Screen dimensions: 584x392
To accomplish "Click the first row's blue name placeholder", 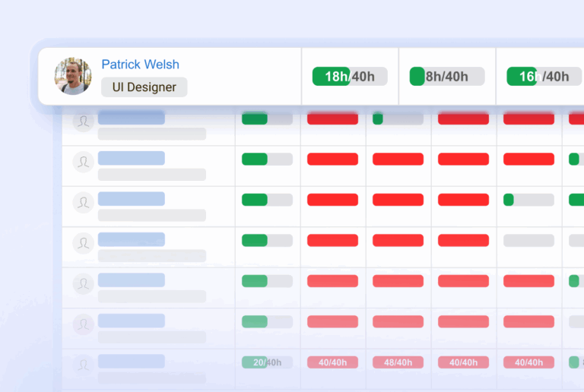I will click(x=132, y=118).
